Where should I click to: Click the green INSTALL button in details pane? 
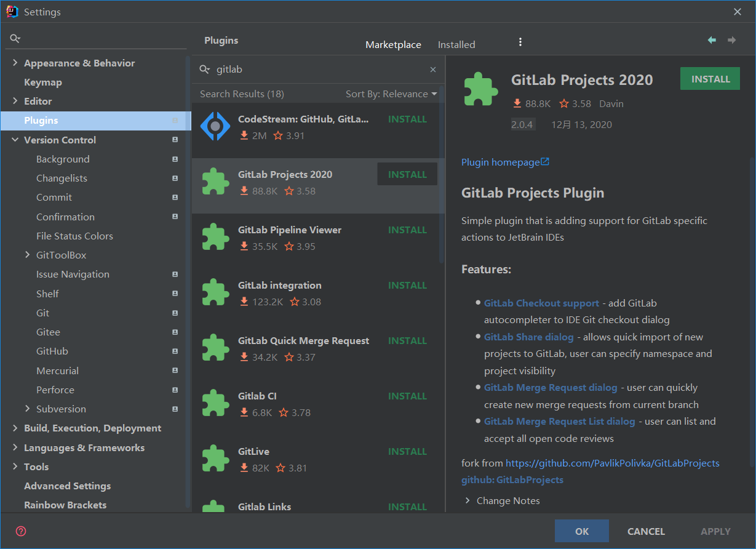pos(710,79)
